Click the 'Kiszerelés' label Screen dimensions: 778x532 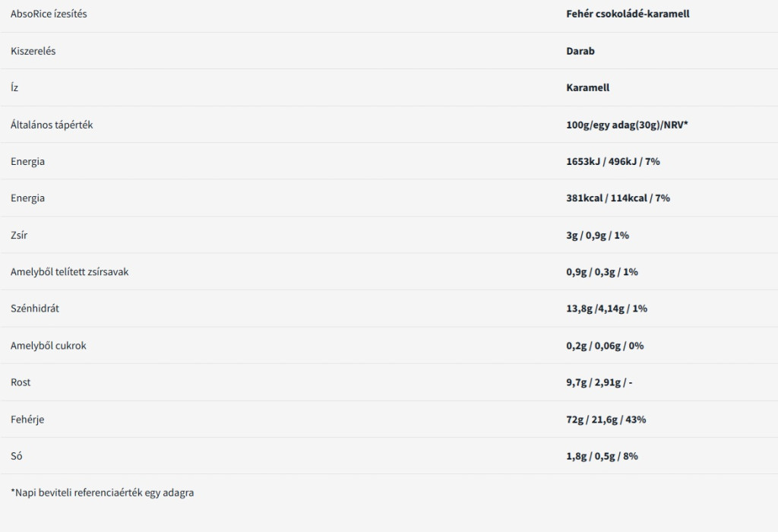coord(33,51)
